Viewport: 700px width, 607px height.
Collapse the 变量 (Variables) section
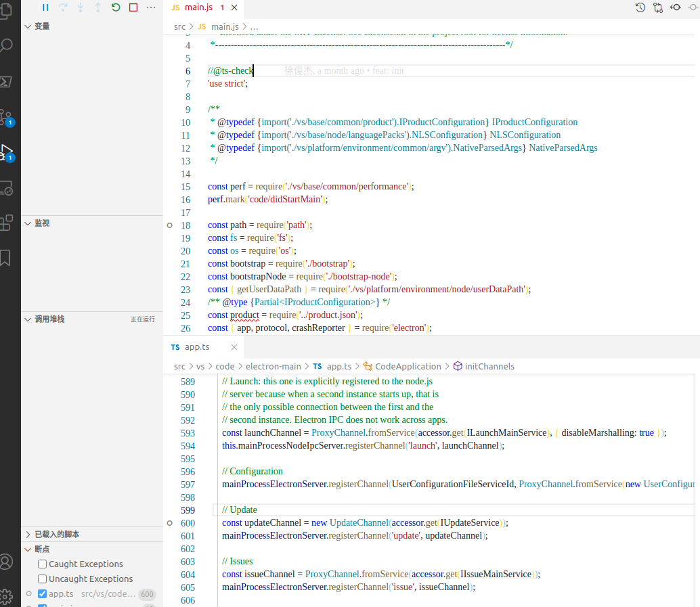[28, 26]
